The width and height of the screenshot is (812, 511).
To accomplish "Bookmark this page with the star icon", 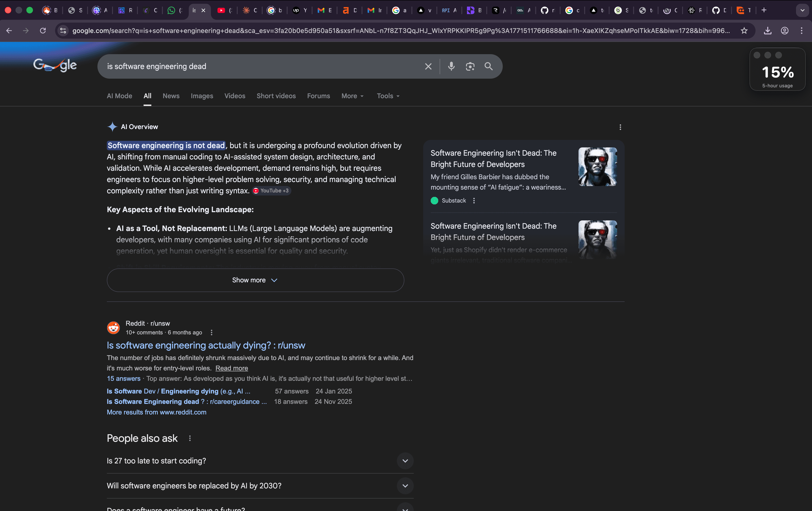I will (x=744, y=31).
